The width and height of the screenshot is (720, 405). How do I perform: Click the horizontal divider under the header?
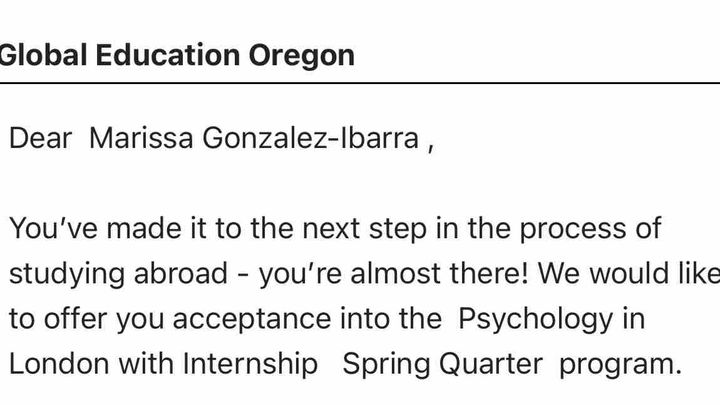click(360, 84)
